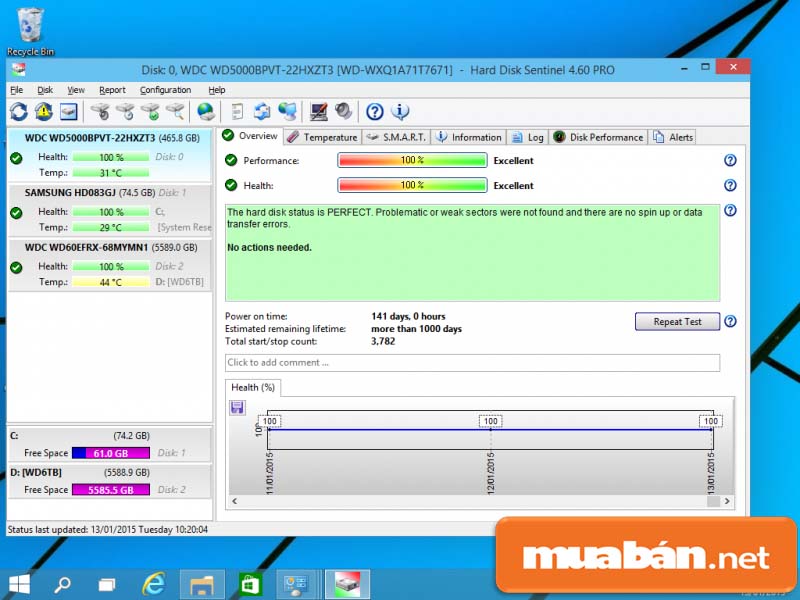Open the Windows Start button

19,584
